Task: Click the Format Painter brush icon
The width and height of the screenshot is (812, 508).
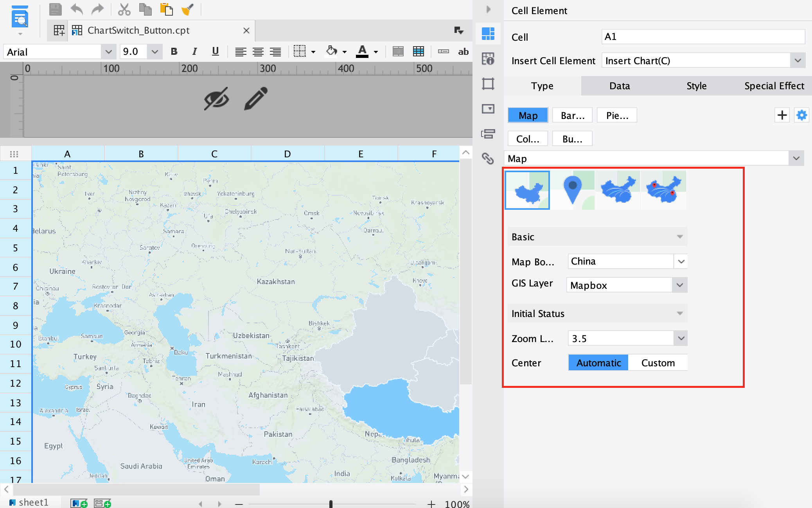Action: [x=187, y=9]
